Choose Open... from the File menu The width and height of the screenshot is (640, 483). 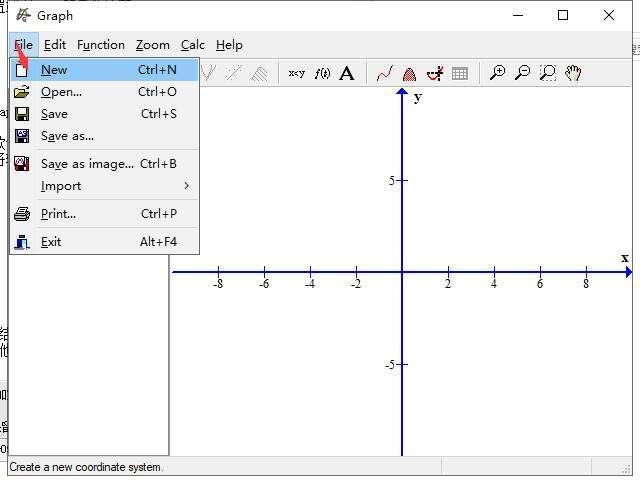click(x=61, y=92)
